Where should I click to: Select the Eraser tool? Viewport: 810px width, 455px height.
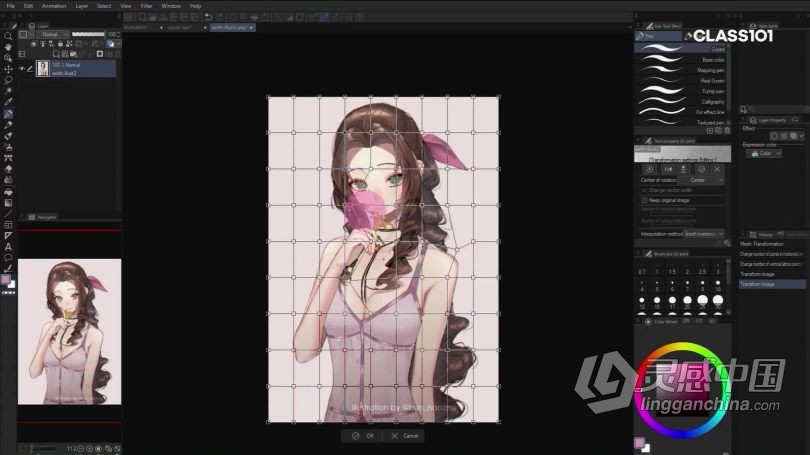tap(8, 169)
